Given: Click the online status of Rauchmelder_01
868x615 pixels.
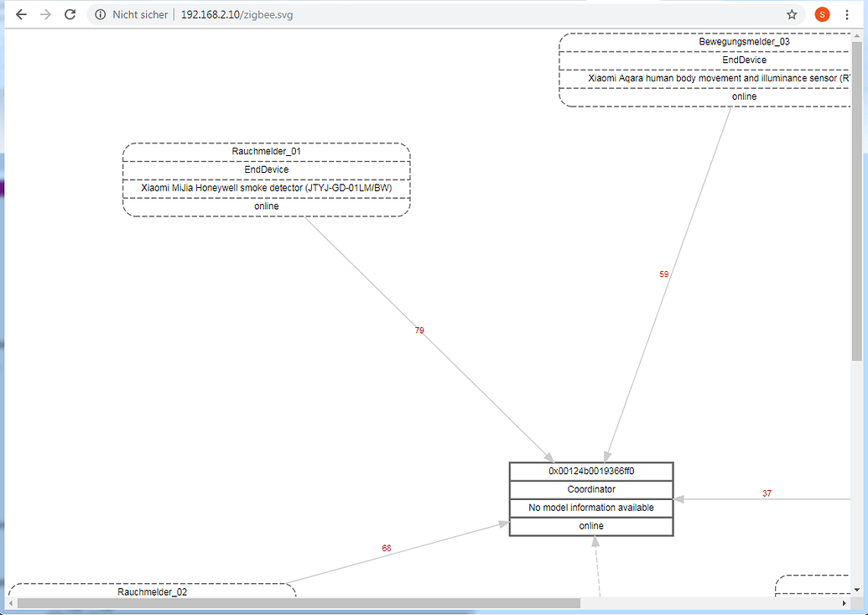Looking at the screenshot, I should point(266,206).
